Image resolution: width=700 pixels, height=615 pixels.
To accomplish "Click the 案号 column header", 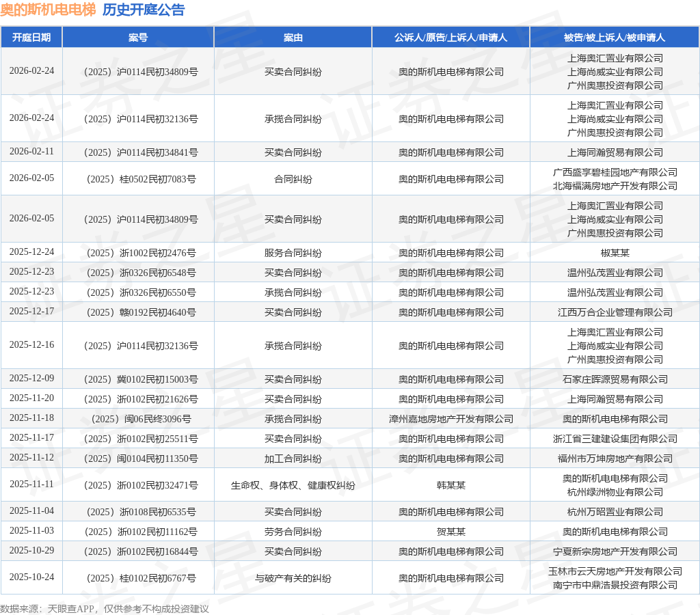I will [x=138, y=38].
